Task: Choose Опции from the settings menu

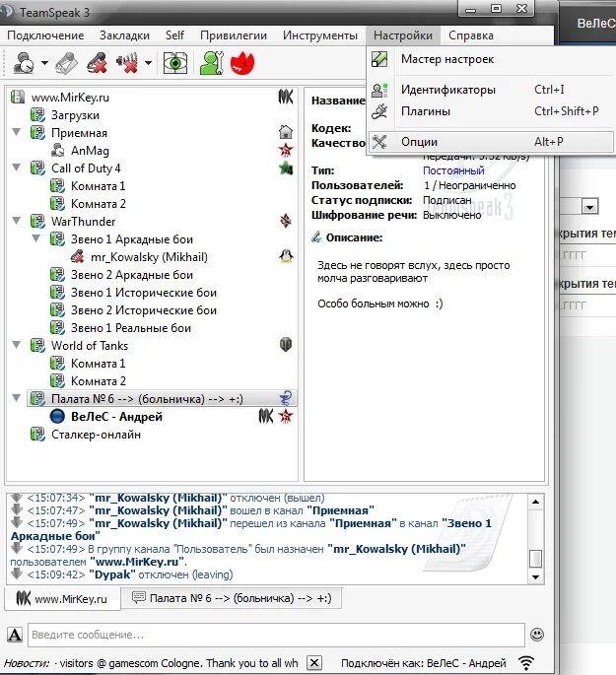Action: 491,142
